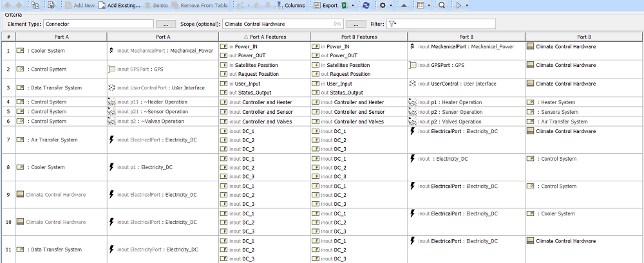Click the blue refresh icon
This screenshot has height=263, width=644.
pyautogui.click(x=366, y=5)
